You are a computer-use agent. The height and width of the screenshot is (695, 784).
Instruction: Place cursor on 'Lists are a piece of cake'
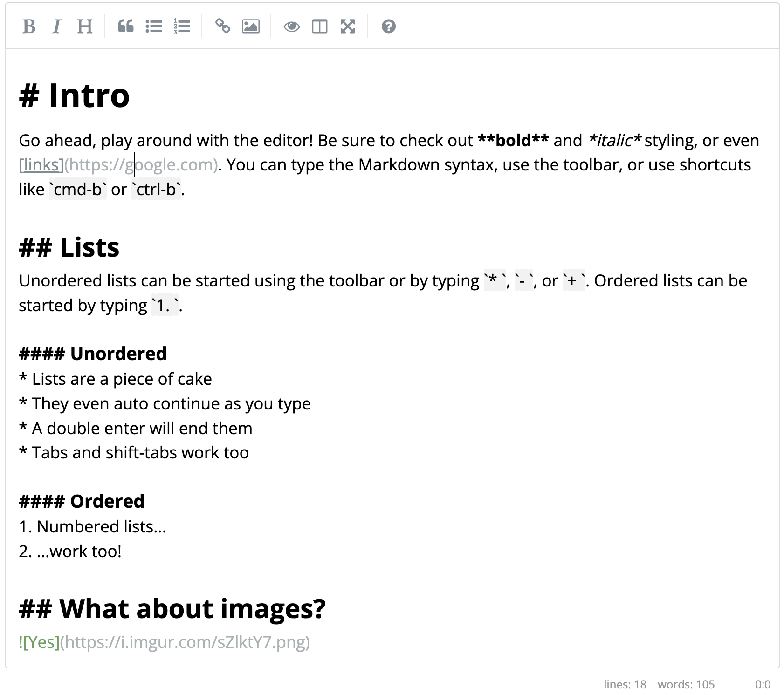121,379
